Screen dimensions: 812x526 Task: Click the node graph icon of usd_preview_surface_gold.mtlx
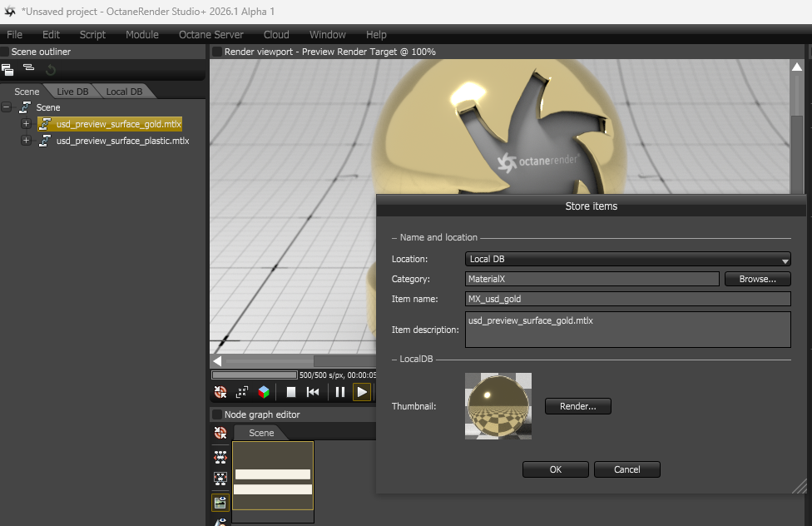tap(45, 124)
